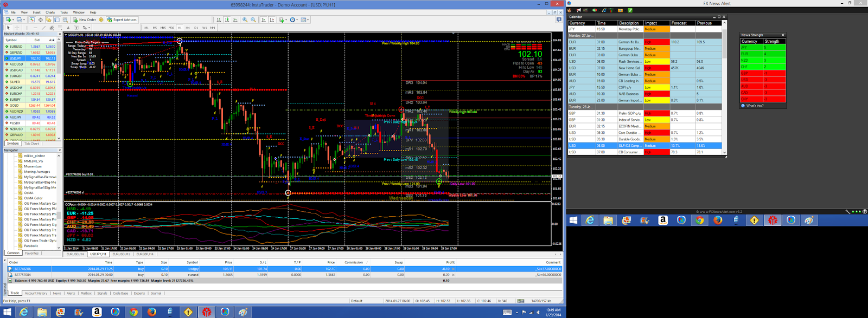Select Parabolic indicator in Navigator
This screenshot has width=868, height=318.
point(32,246)
